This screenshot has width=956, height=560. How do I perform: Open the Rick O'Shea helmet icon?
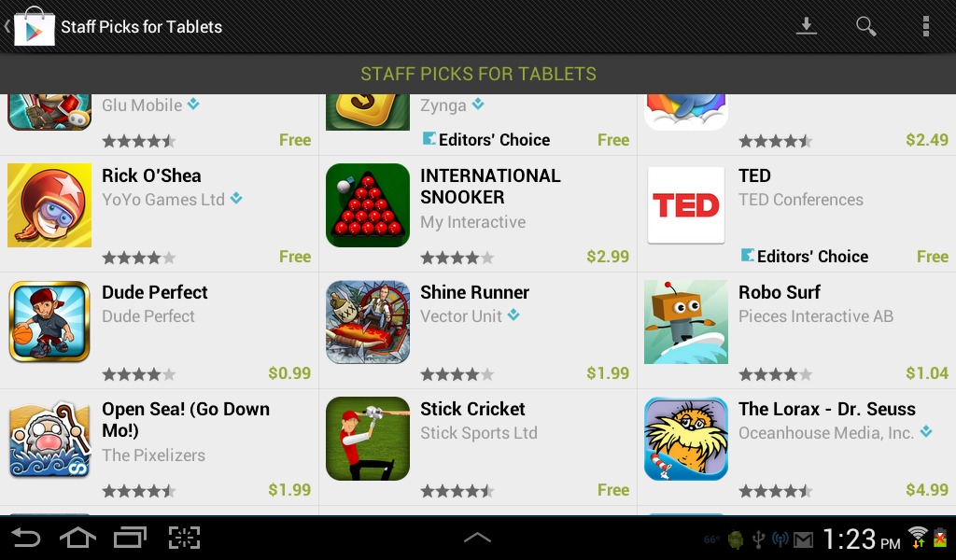(49, 205)
